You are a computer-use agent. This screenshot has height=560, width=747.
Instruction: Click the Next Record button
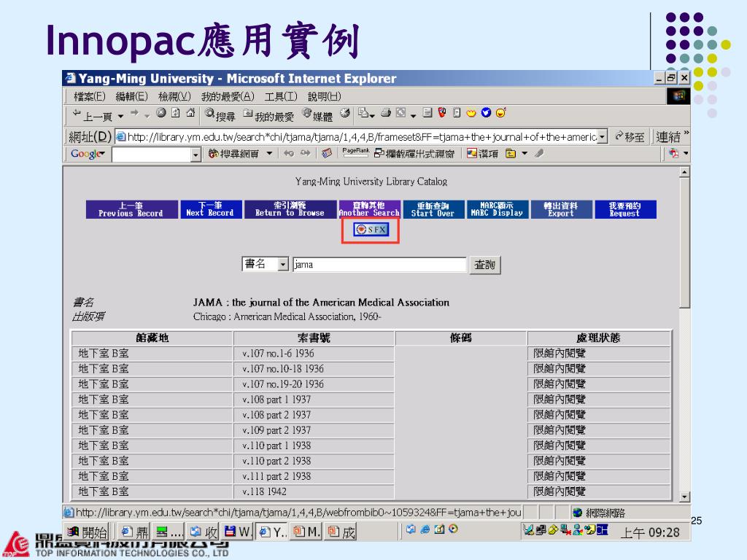coord(211,209)
